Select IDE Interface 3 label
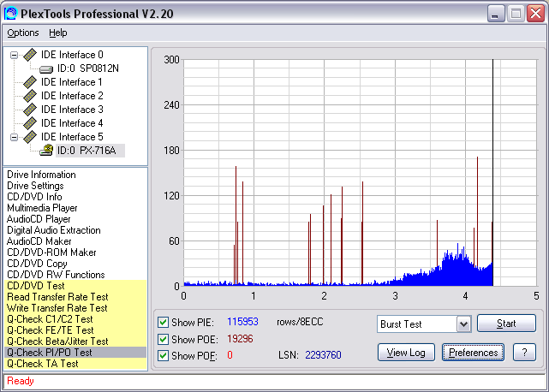 tap(72, 110)
